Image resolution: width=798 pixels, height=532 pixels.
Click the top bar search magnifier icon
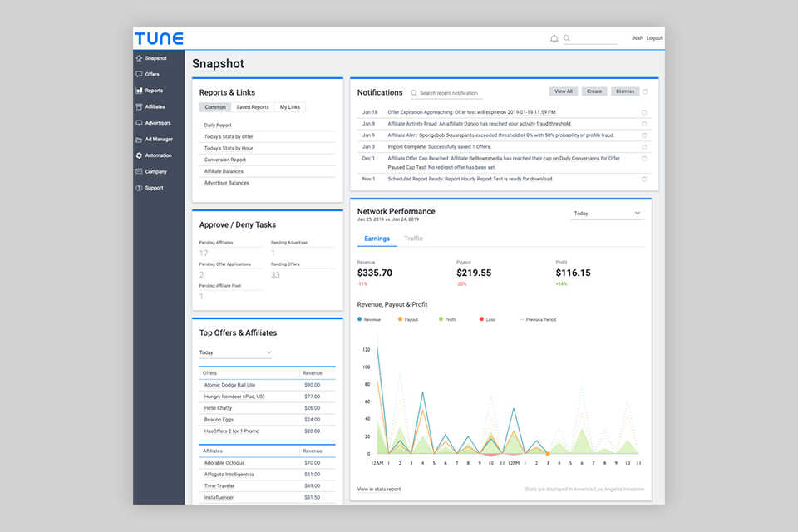point(566,38)
